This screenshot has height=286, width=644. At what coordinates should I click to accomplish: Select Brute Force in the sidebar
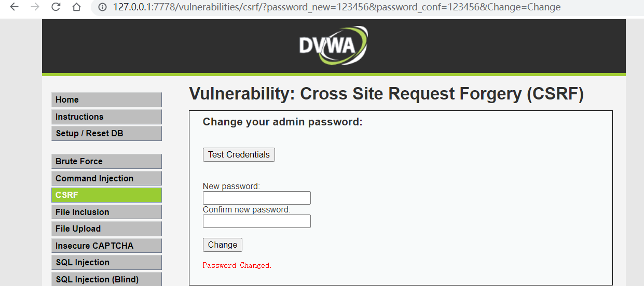click(x=106, y=162)
